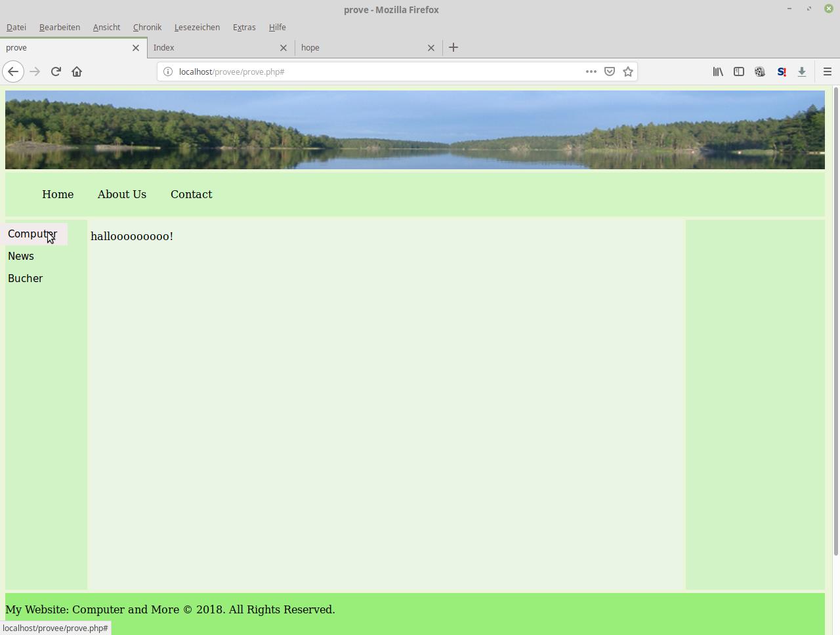Save page to Pocket
The image size is (840, 635).
click(609, 72)
